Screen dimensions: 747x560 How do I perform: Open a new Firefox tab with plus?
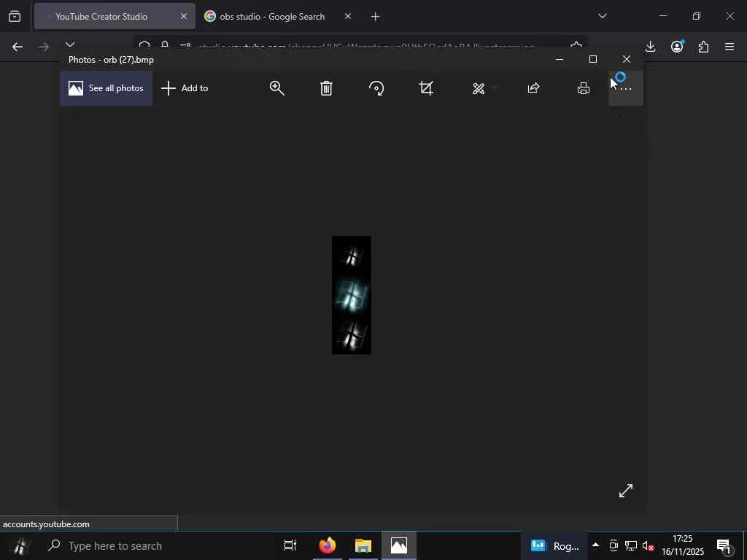375,17
